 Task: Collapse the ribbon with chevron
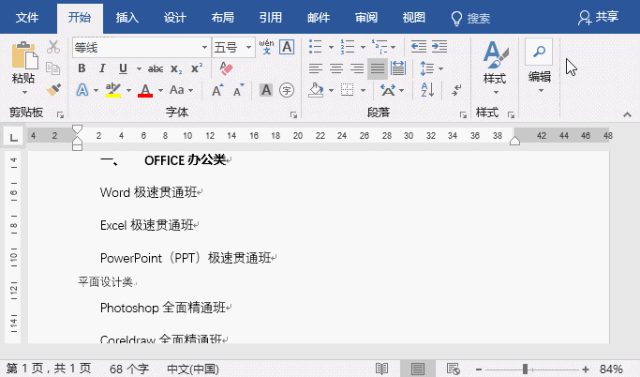pos(627,115)
